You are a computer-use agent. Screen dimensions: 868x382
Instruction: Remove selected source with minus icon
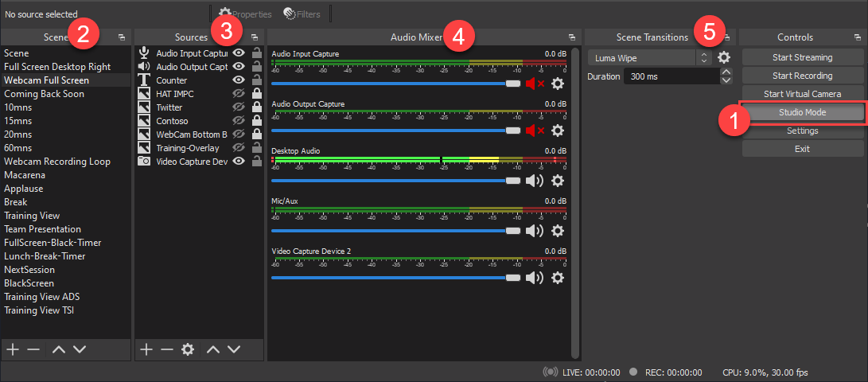(166, 349)
